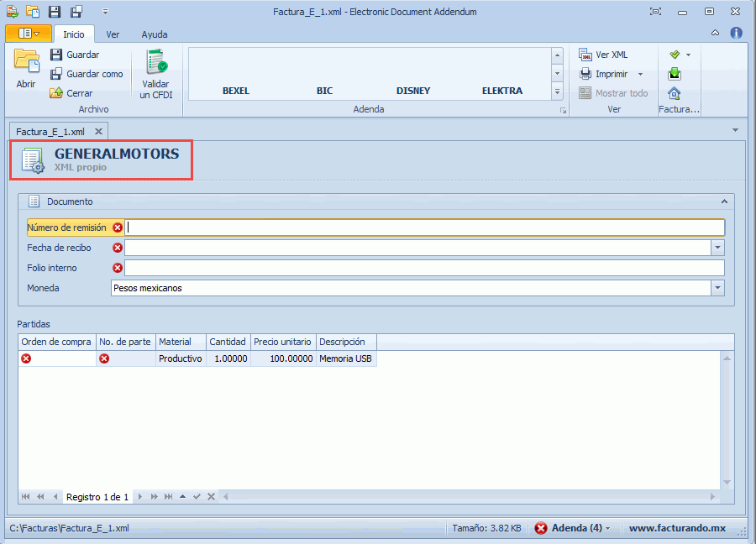The image size is (756, 544).
Task: Open the document tab list dropdown
Action: (x=735, y=130)
